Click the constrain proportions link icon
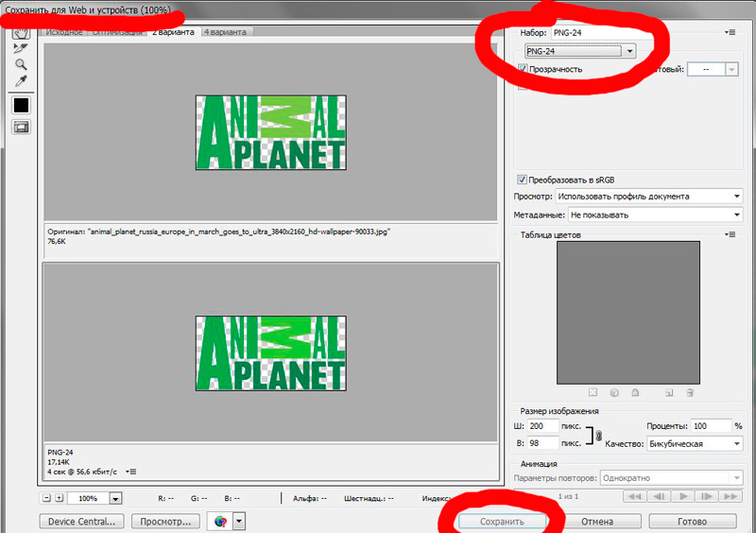The width and height of the screenshot is (756, 533). (598, 435)
